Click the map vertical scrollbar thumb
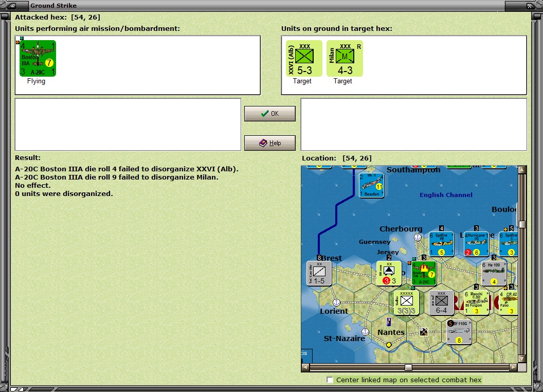The height and width of the screenshot is (392, 543). 522,225
